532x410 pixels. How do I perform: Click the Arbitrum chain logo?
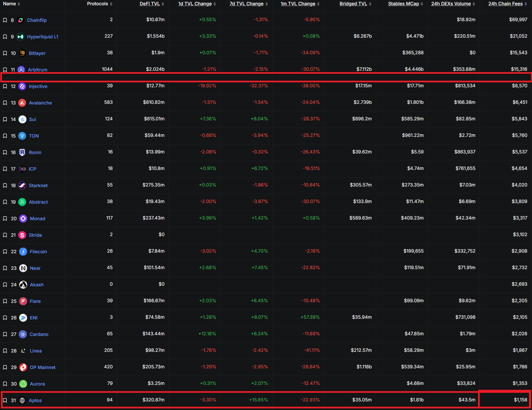click(x=21, y=70)
